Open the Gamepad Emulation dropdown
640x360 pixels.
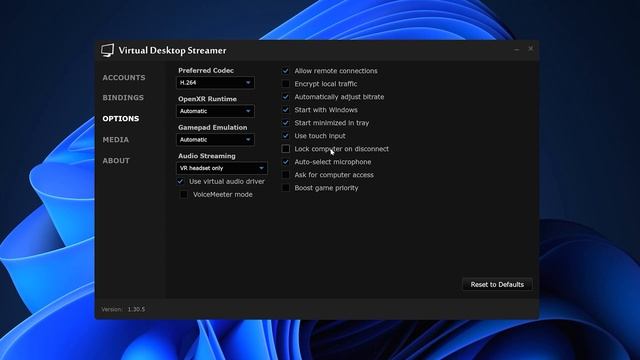pos(216,140)
